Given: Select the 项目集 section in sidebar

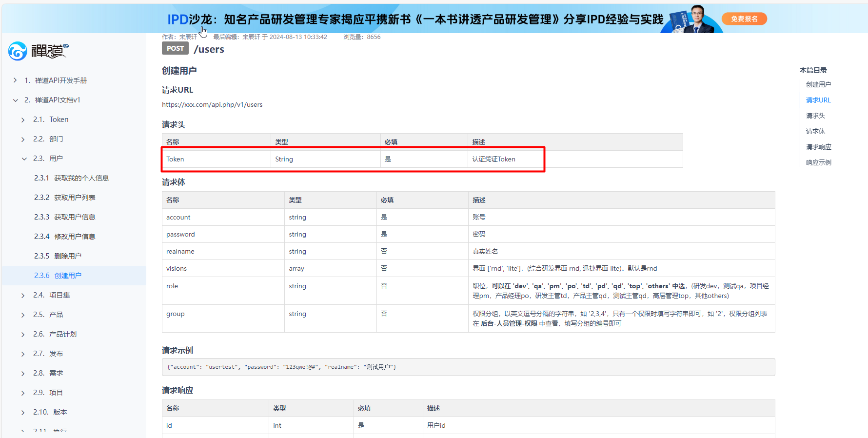Looking at the screenshot, I should point(59,295).
